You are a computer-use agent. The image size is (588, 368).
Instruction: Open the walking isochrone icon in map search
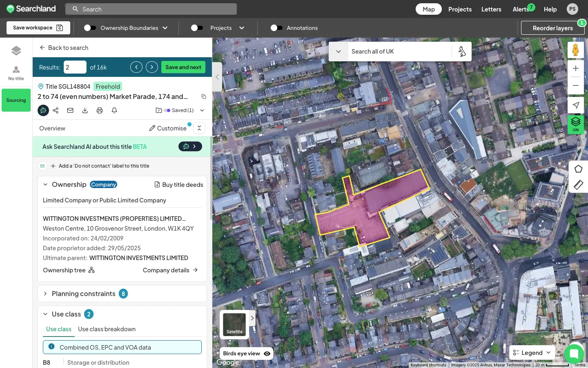(x=462, y=52)
